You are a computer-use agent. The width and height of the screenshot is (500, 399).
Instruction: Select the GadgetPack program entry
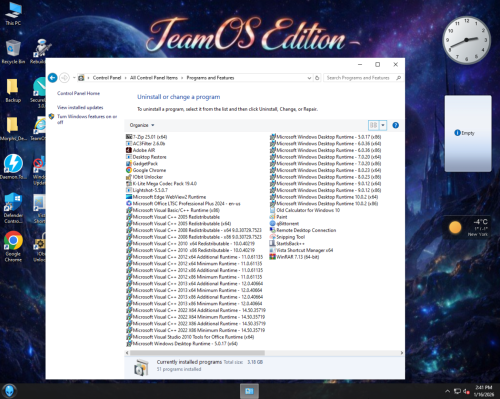142,163
